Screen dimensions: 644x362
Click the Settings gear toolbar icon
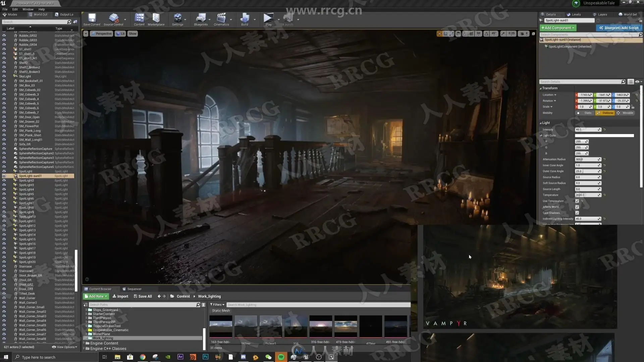177,18
